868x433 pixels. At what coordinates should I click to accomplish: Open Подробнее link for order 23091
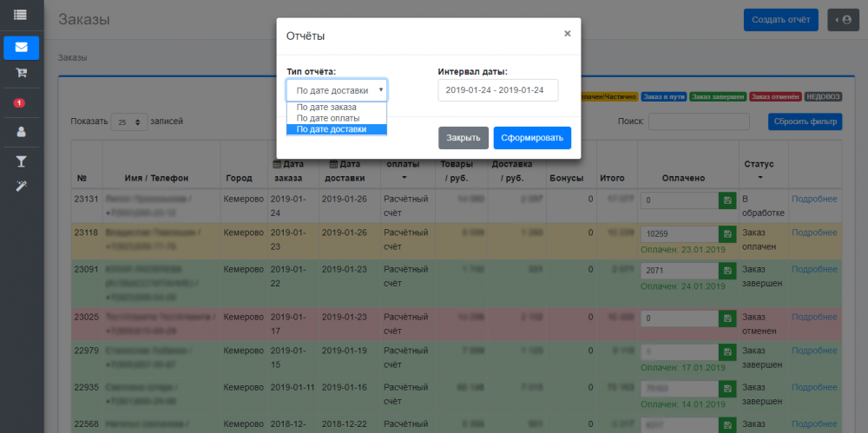point(814,269)
